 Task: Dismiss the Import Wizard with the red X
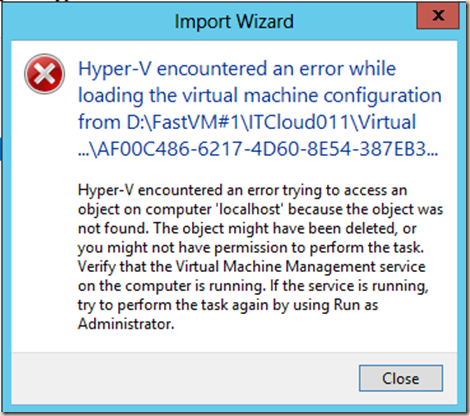[438, 16]
